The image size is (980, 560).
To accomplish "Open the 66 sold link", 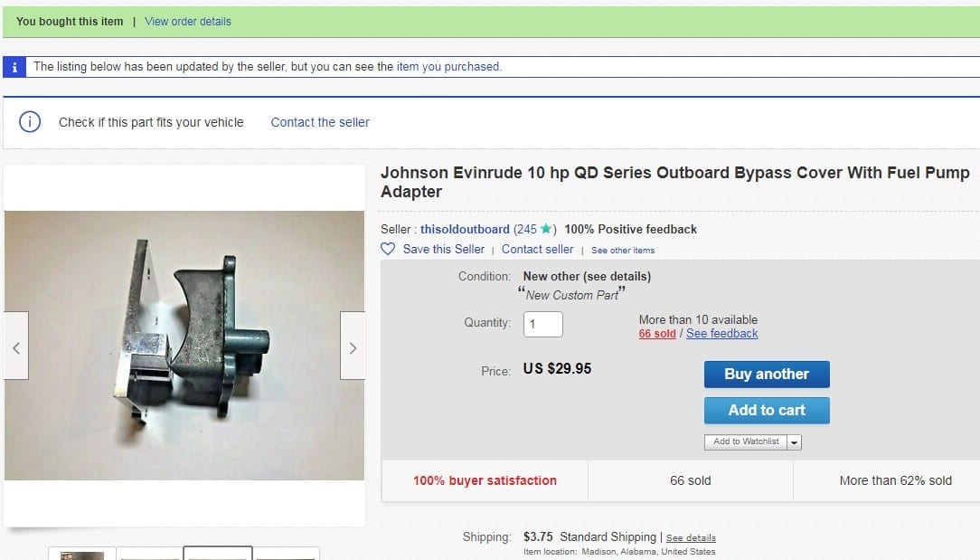I will (657, 334).
